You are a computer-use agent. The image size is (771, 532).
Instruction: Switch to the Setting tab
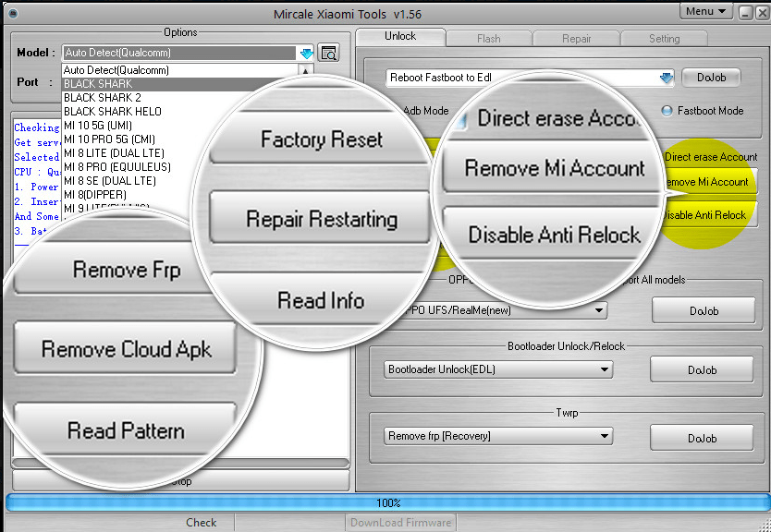pos(665,38)
